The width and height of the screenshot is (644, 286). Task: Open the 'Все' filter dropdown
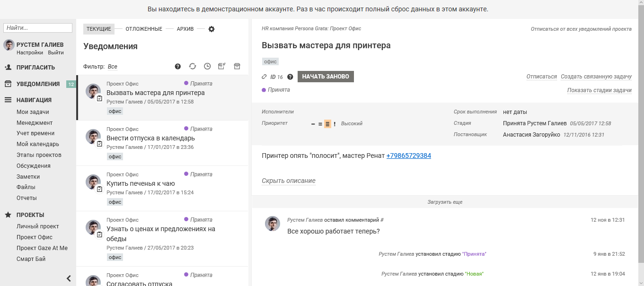pos(112,66)
